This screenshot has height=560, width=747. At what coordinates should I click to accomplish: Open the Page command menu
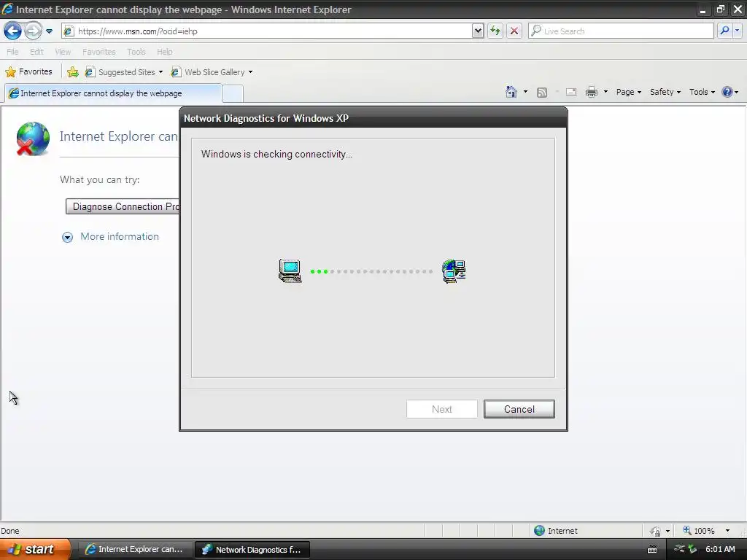(x=628, y=92)
